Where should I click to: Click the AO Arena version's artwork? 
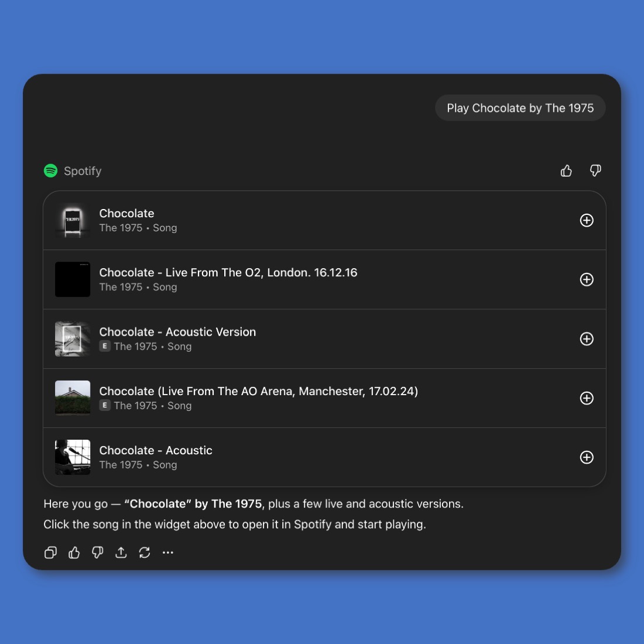(x=73, y=398)
